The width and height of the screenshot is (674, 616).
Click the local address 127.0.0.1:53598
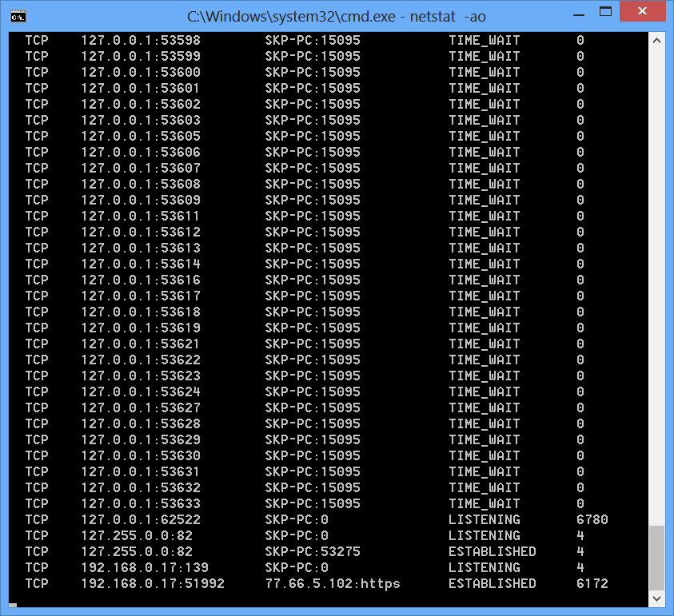click(140, 40)
